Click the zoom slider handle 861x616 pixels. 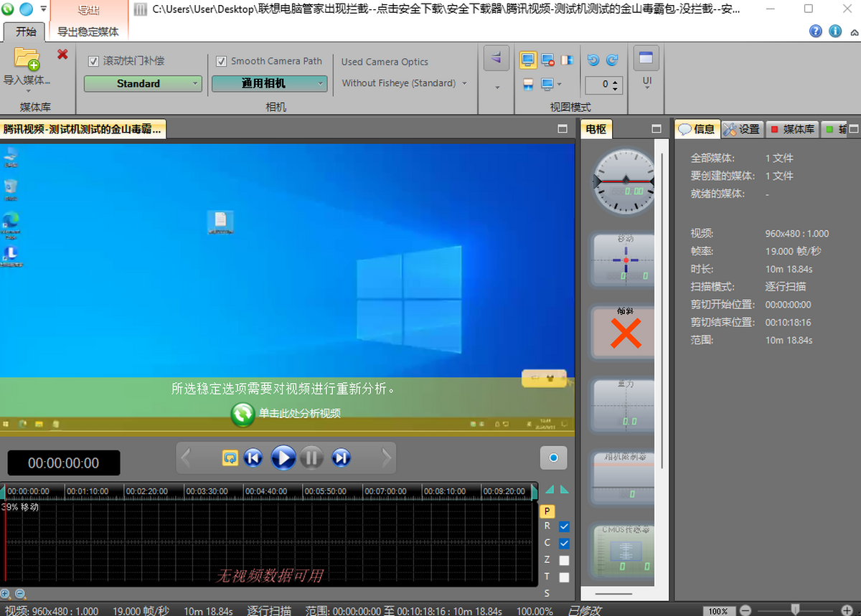coord(795,610)
